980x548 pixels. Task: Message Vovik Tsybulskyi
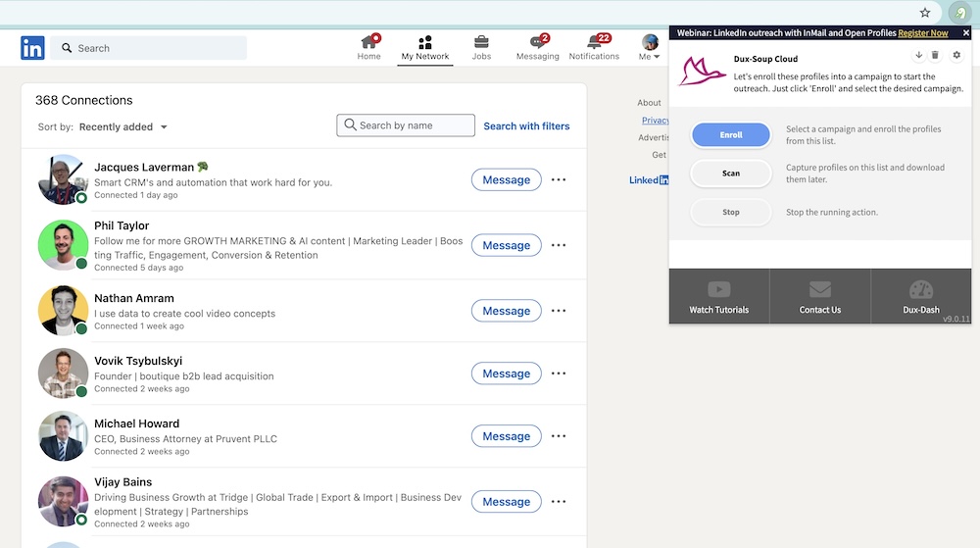507,374
